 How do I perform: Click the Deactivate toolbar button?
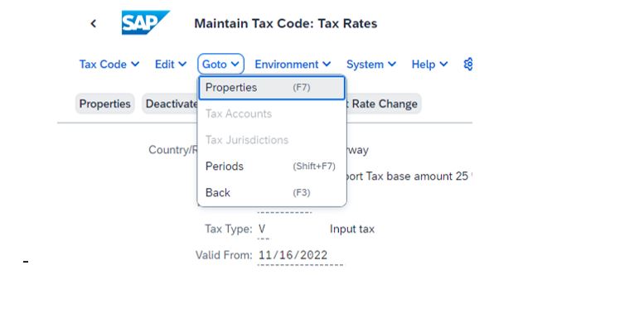[x=170, y=104]
